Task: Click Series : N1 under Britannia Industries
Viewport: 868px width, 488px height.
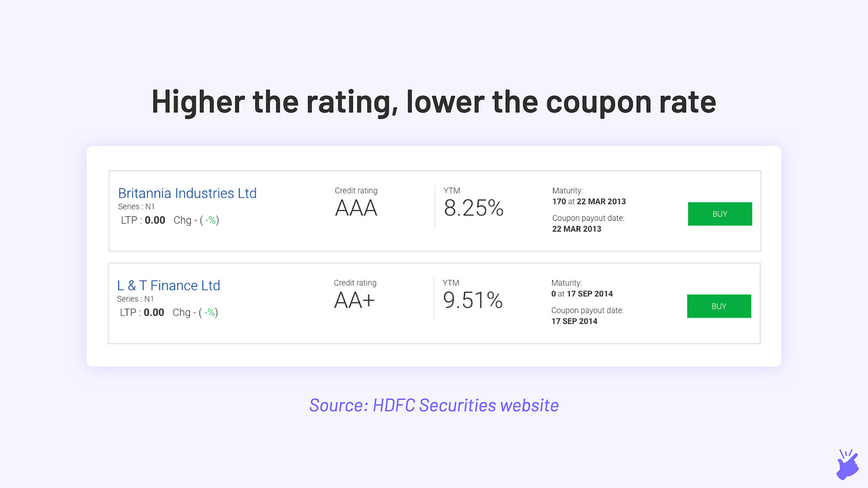Action: tap(137, 207)
